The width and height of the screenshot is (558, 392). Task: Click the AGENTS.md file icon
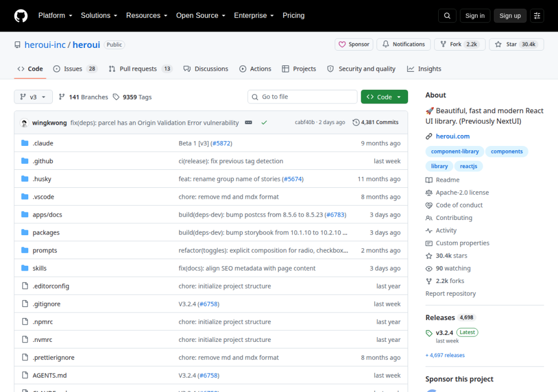(x=25, y=375)
